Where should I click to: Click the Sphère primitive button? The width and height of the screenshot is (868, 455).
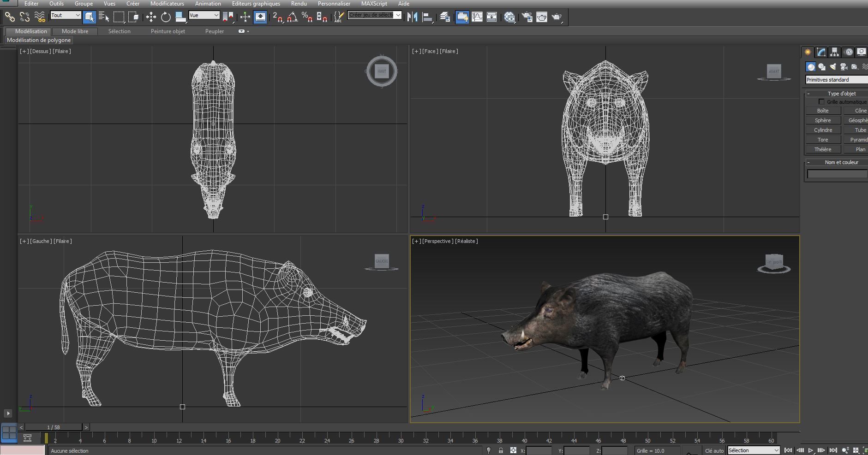[x=823, y=120]
